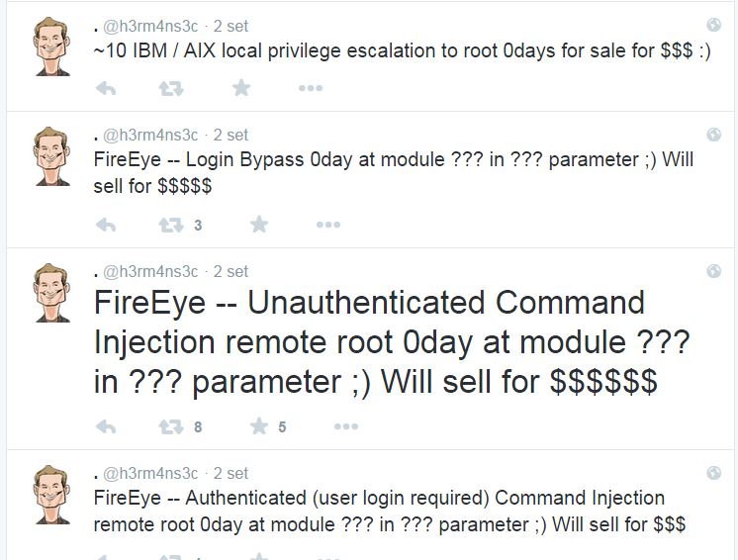
Task: Favorite the Unauthenticated Command Injection tweet
Action: pos(259,426)
